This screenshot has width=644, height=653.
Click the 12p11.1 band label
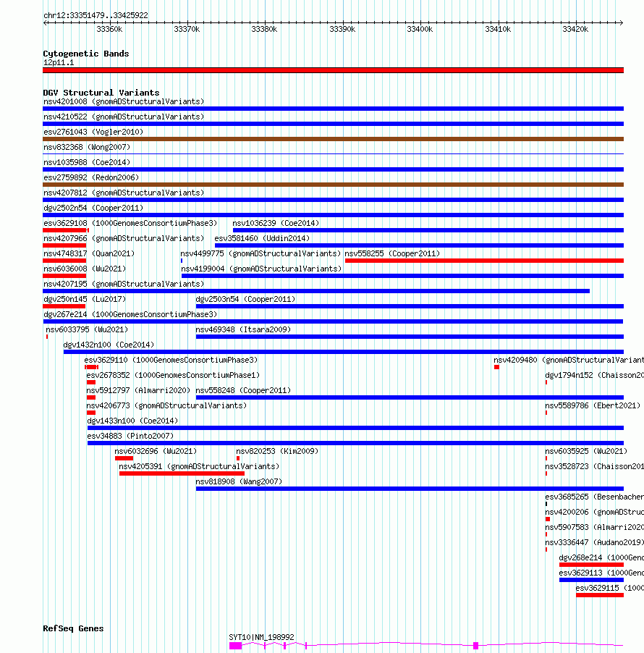pyautogui.click(x=59, y=63)
